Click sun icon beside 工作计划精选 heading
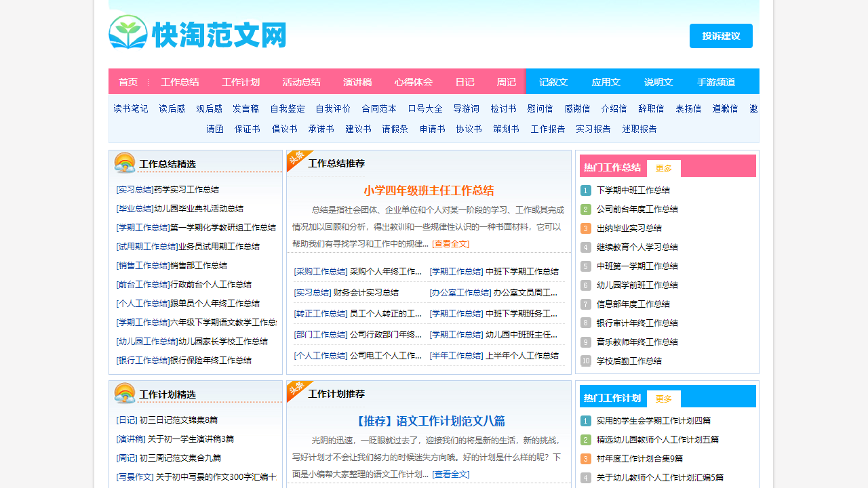 125,393
